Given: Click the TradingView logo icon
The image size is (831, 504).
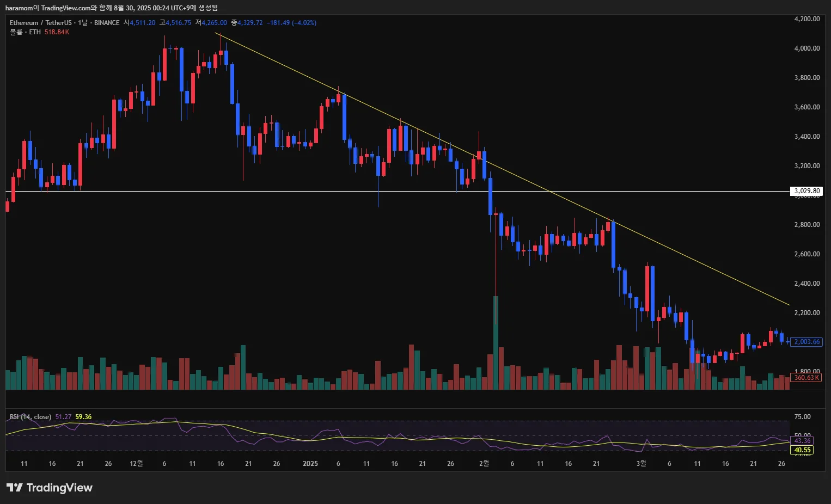Looking at the screenshot, I should [x=15, y=488].
